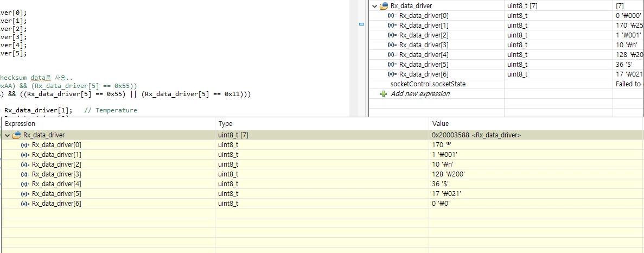Select Rx_data_driver[0] name in the upper panel
The width and height of the screenshot is (644, 253).
pyautogui.click(x=424, y=16)
